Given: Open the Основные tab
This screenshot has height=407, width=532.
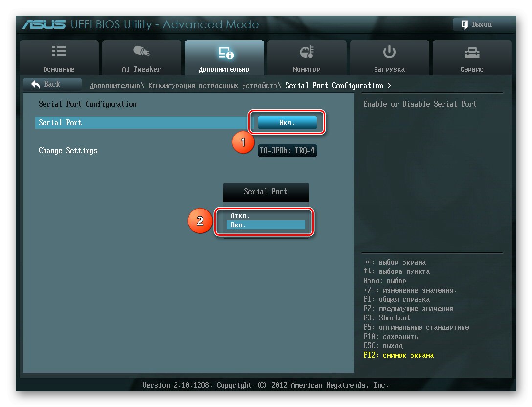Looking at the screenshot, I should point(59,58).
